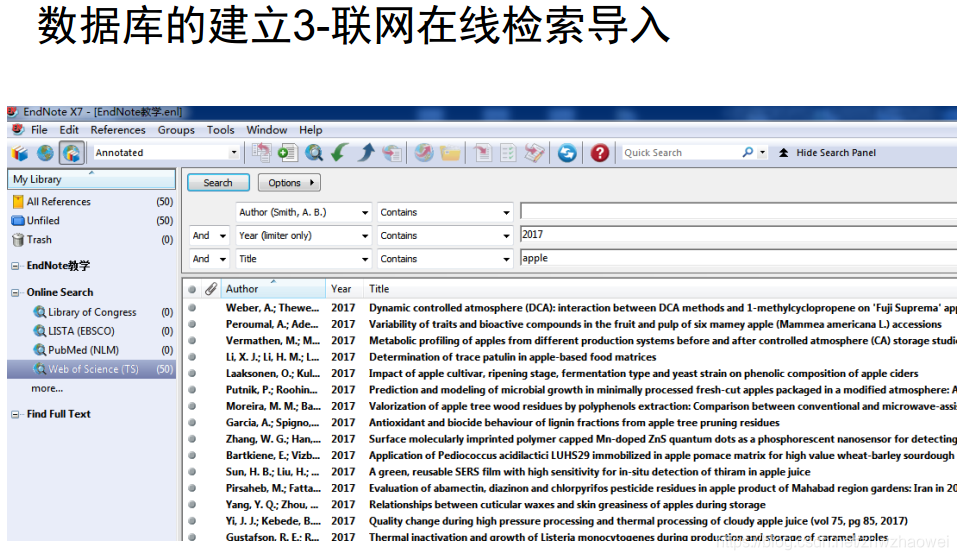The width and height of the screenshot is (958, 560).
Task: Click the Options button
Action: (x=290, y=183)
